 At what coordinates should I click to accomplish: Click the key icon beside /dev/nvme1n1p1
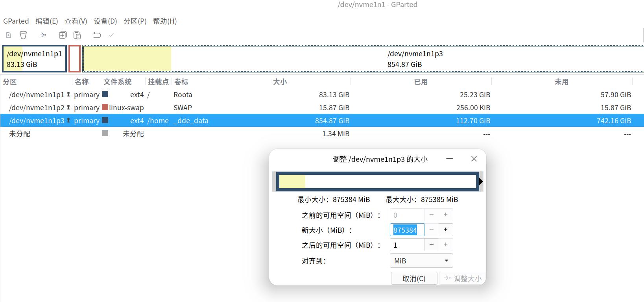click(x=68, y=94)
